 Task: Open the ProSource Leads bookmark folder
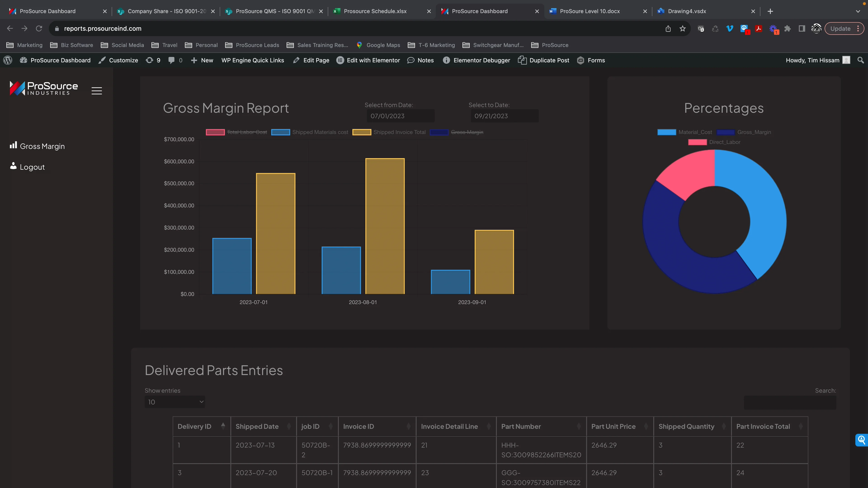[252, 45]
